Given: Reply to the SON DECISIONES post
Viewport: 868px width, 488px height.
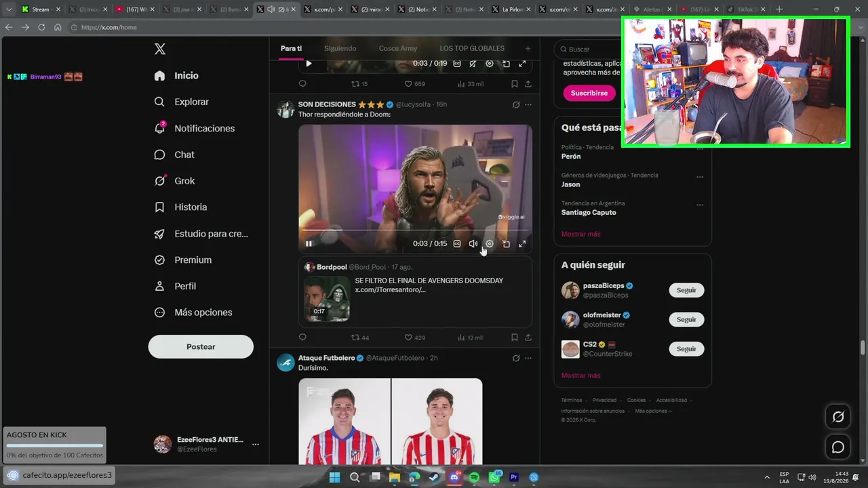Looking at the screenshot, I should tap(302, 338).
